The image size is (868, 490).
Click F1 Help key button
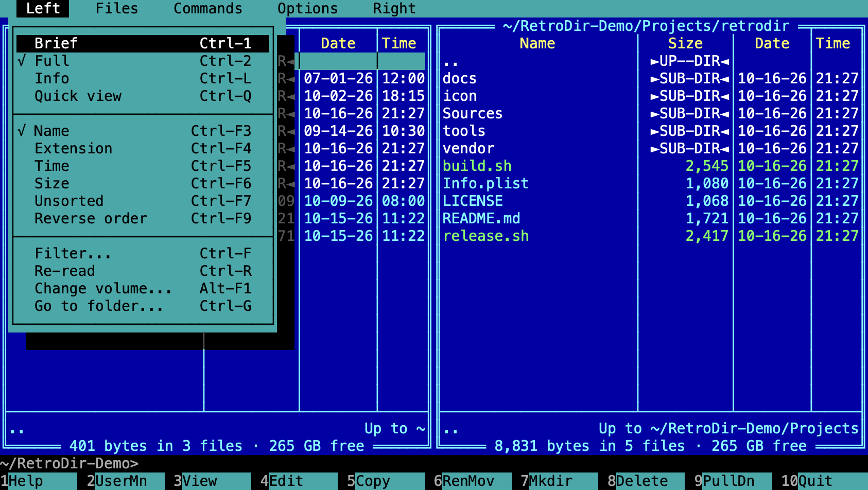click(39, 481)
